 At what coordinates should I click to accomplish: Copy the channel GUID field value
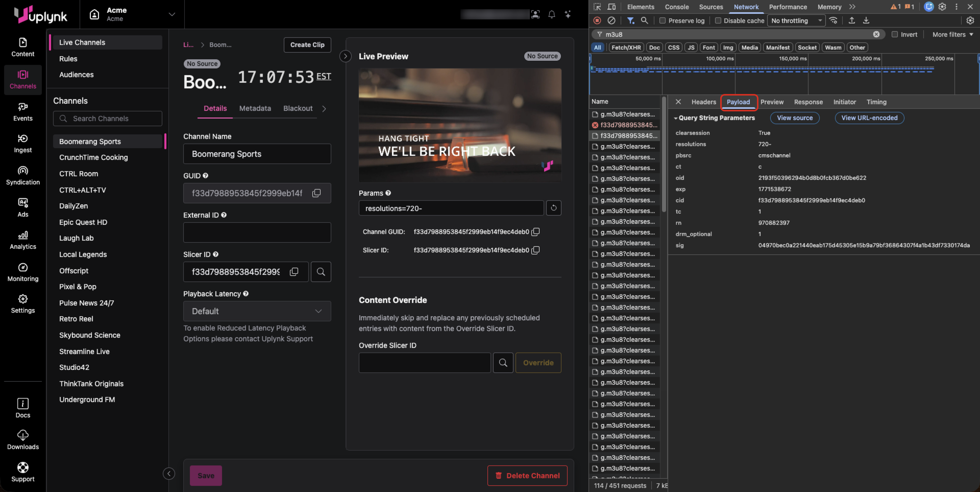click(x=316, y=193)
